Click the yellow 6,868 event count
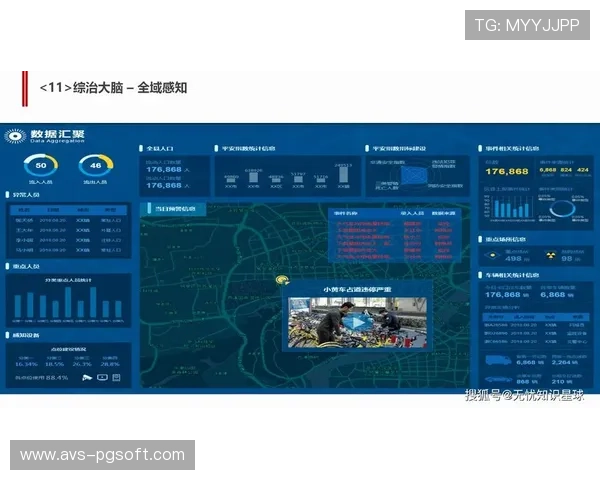600x480 pixels. 548,170
